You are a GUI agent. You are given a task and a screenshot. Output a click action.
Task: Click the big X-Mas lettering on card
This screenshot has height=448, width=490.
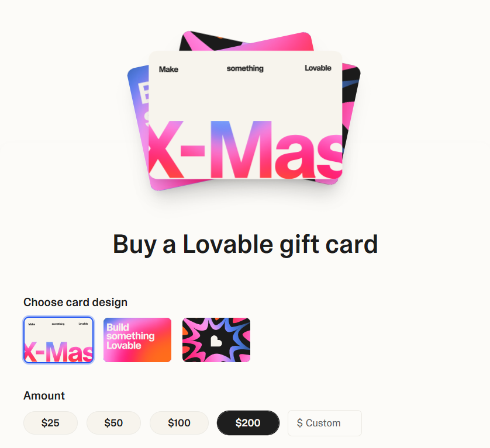[x=246, y=149]
